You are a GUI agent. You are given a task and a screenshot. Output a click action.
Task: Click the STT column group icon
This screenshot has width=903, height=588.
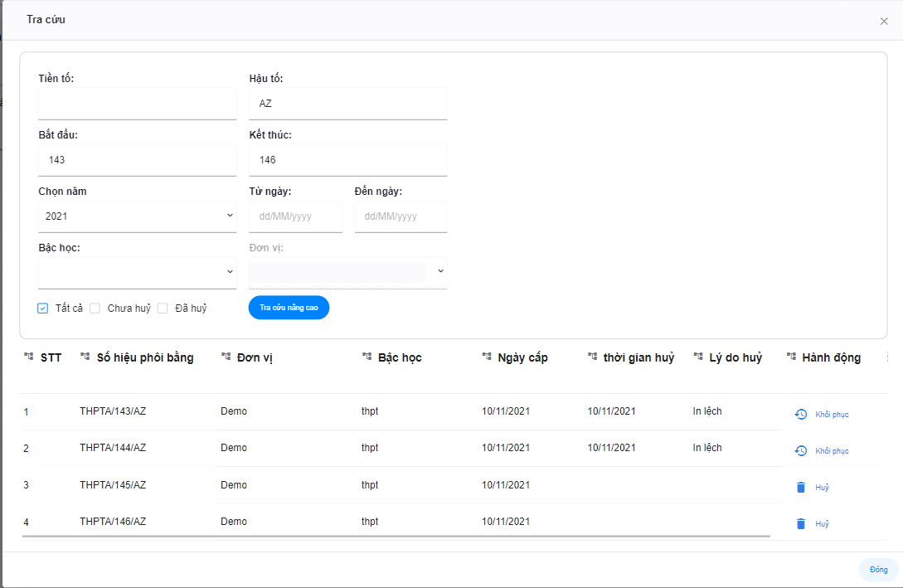click(x=28, y=357)
